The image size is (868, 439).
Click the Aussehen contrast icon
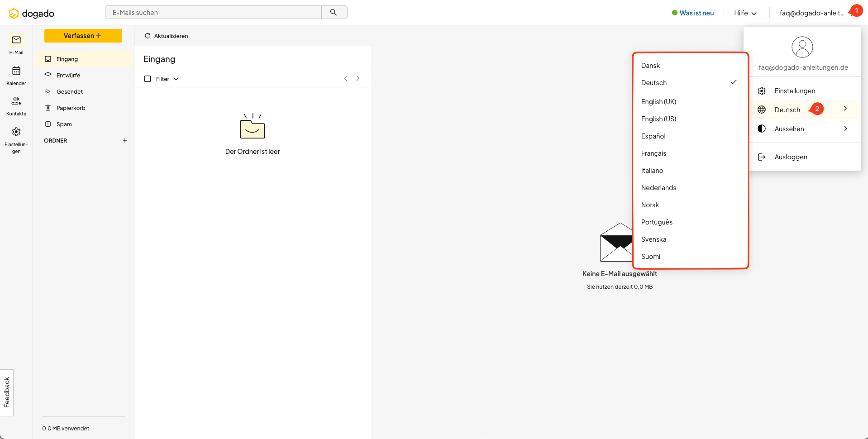[762, 129]
